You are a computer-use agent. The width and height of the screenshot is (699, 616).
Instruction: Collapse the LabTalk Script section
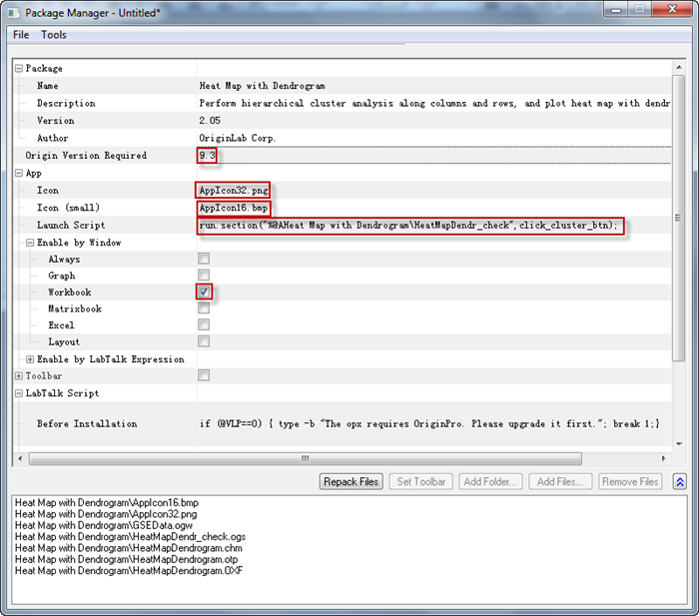point(19,393)
